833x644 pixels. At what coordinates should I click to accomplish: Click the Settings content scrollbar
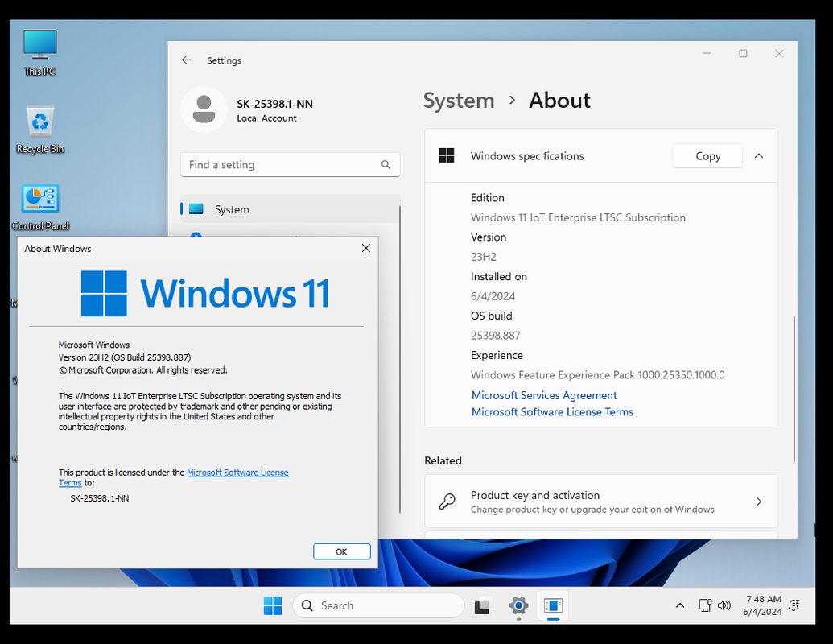pyautogui.click(x=794, y=389)
